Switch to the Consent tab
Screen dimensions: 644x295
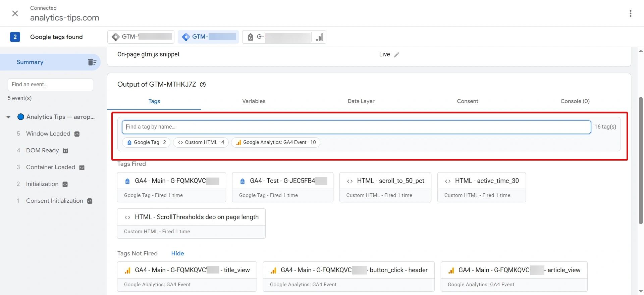click(x=468, y=101)
